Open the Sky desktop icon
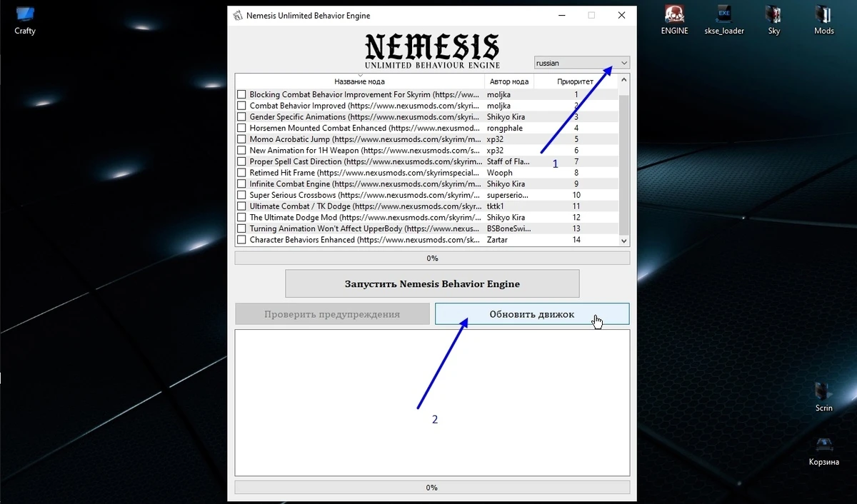The height and width of the screenshot is (504, 857). pos(773,19)
